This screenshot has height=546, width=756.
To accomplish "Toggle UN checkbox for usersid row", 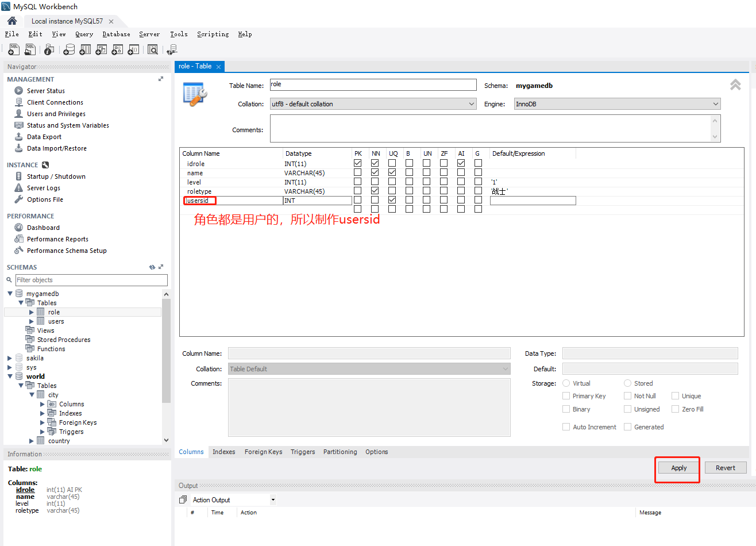I will click(426, 200).
